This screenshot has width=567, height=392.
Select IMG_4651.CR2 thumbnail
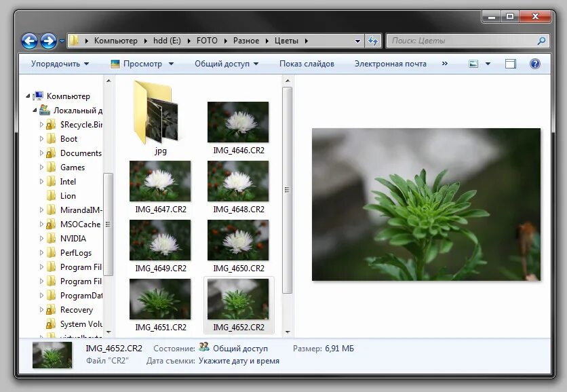tap(160, 298)
